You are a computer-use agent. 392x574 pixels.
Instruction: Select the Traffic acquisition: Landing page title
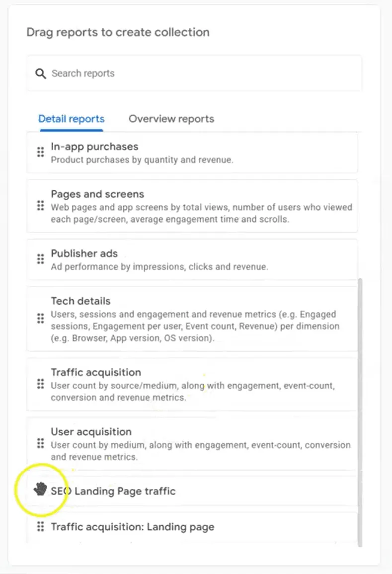tap(133, 527)
